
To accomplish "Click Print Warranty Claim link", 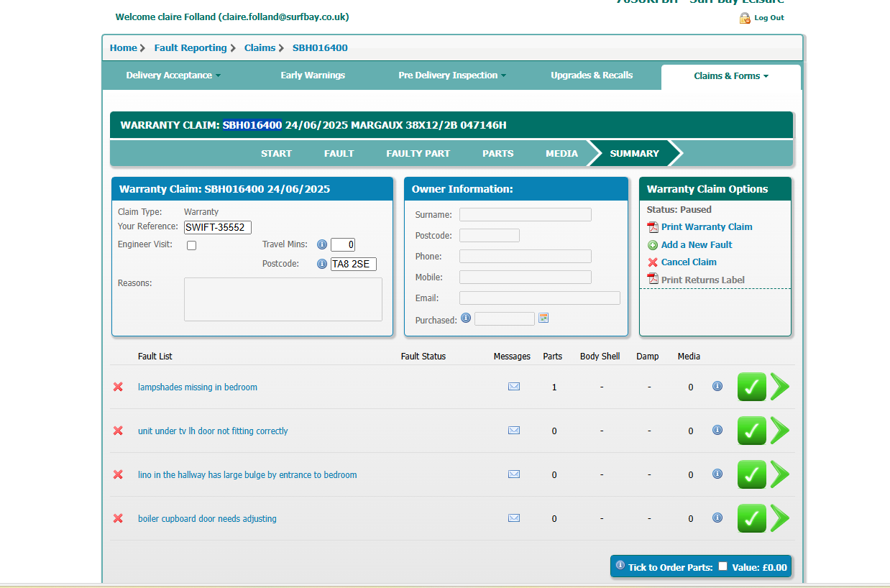I will 706,227.
